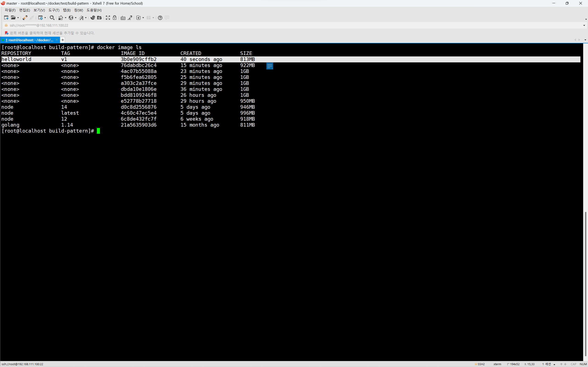Click the terminal vertical scrollbar thumb
Image resolution: width=588 pixels, height=367 pixels.
tap(585, 284)
